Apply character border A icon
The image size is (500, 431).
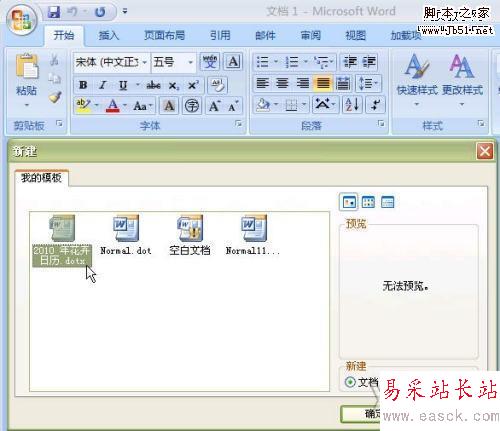point(233,62)
